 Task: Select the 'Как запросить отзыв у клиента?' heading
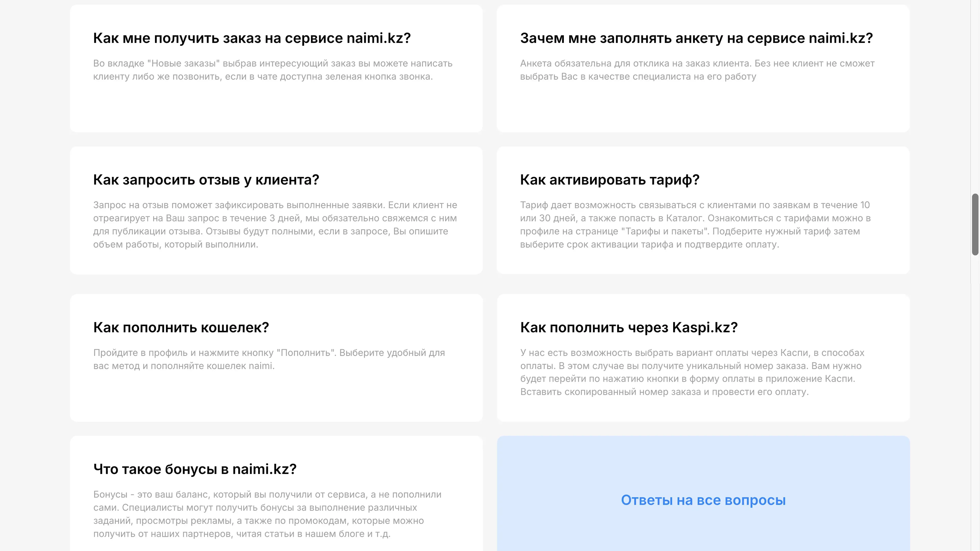(x=206, y=180)
